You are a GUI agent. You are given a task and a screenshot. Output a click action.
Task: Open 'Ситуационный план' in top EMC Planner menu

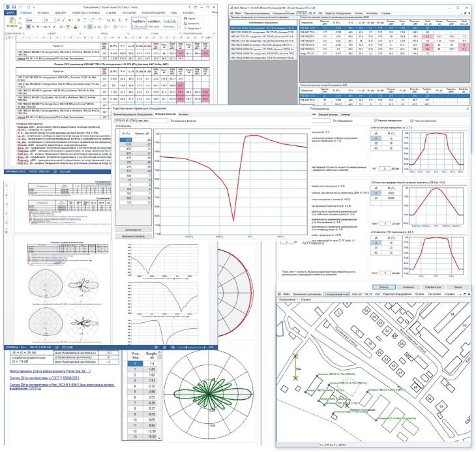(x=284, y=13)
